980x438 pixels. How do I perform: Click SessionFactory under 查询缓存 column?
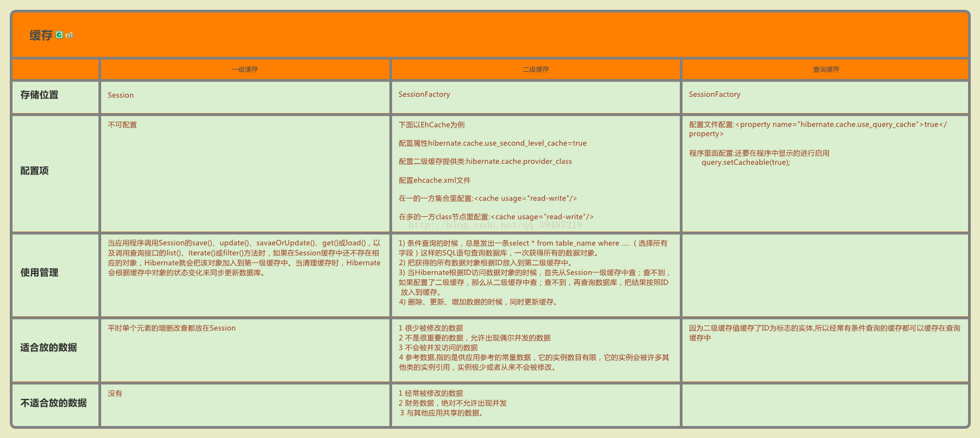[715, 94]
